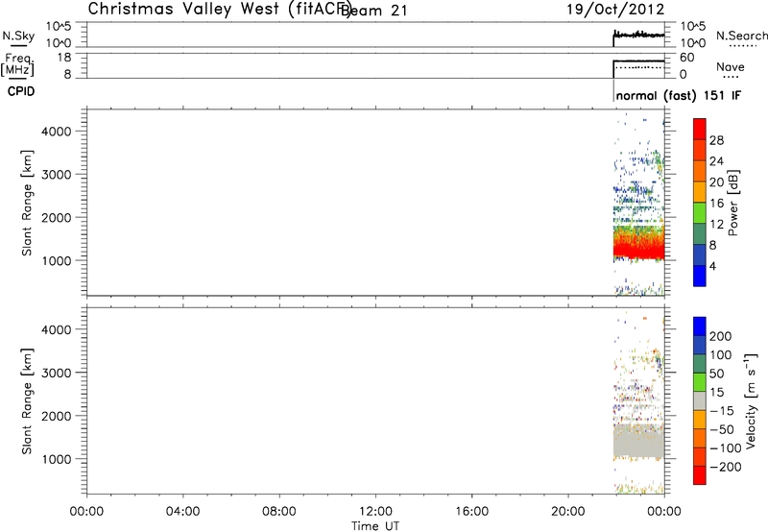This screenshot has width=768, height=532.
Task: Click the yellow-orange Power colorbar segment near 16
Action: coord(700,192)
